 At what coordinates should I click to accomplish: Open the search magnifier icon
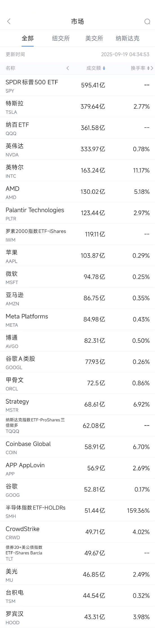[147, 21]
